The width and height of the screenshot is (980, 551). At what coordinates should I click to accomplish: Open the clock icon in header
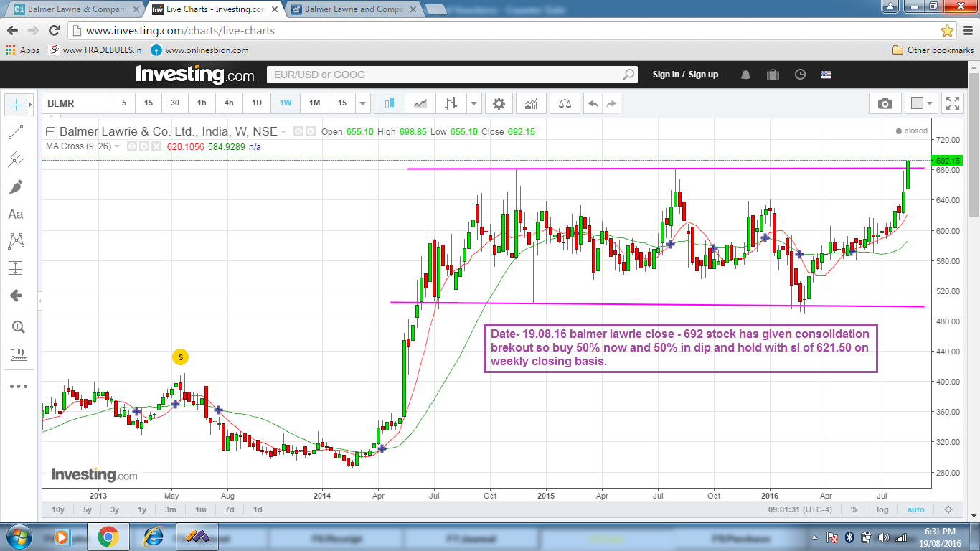click(x=800, y=75)
